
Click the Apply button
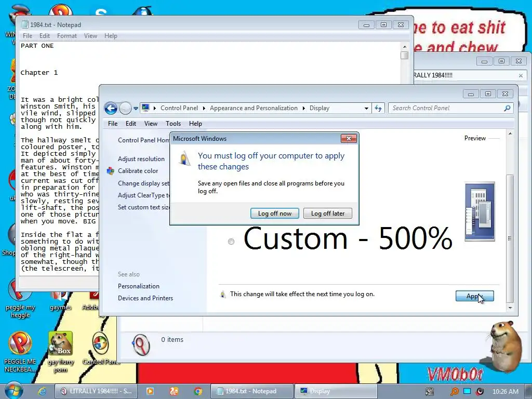click(x=475, y=296)
